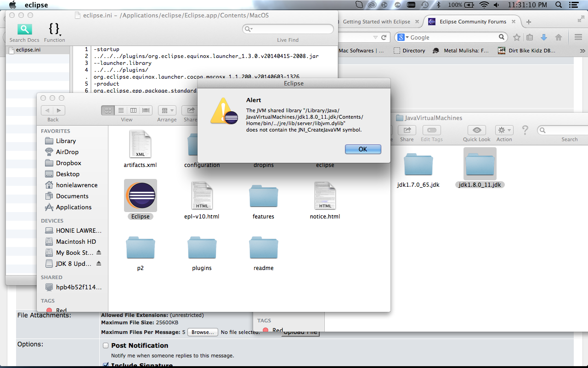This screenshot has width=588, height=368.
Task: Go back in the eclipse Finder window
Action: click(x=47, y=110)
